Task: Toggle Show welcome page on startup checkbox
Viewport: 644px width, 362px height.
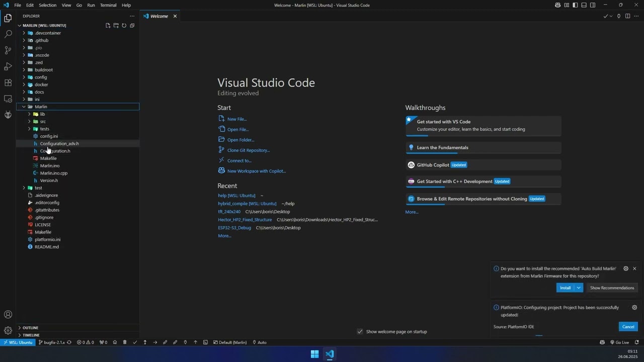Action: (360, 331)
